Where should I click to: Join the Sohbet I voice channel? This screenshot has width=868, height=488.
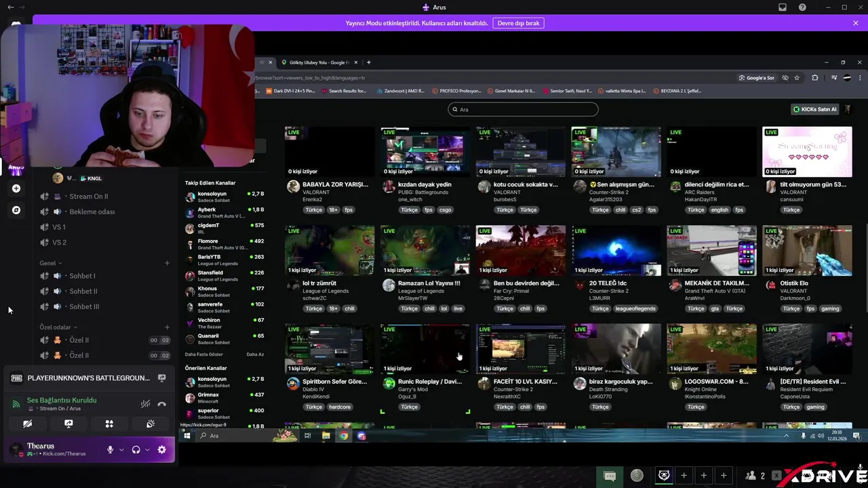[104, 276]
